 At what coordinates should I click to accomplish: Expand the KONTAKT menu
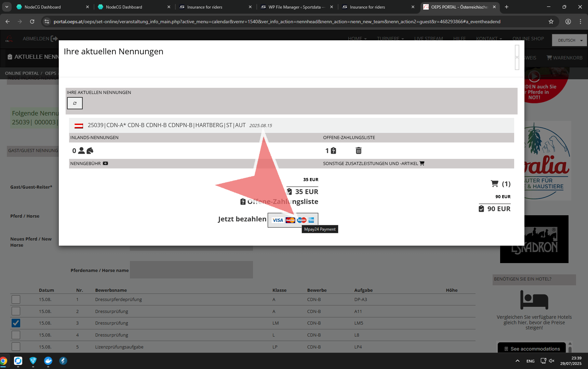click(x=489, y=39)
